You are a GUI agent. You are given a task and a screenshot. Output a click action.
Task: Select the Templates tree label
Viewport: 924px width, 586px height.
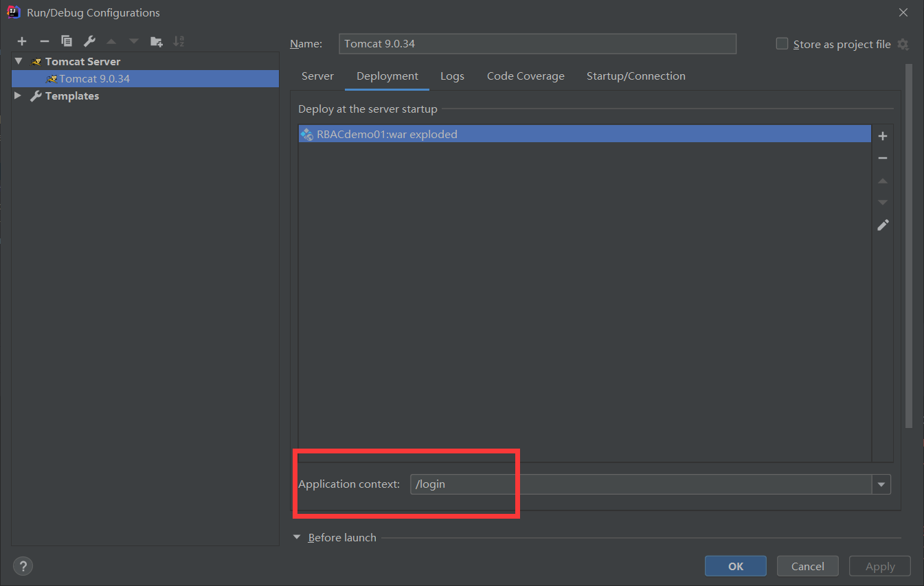click(72, 96)
